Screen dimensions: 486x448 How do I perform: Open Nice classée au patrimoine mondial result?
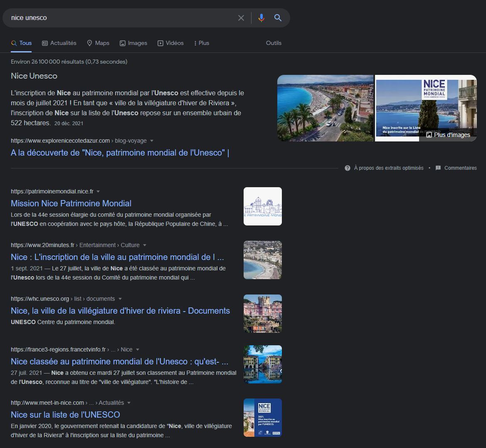click(x=120, y=361)
